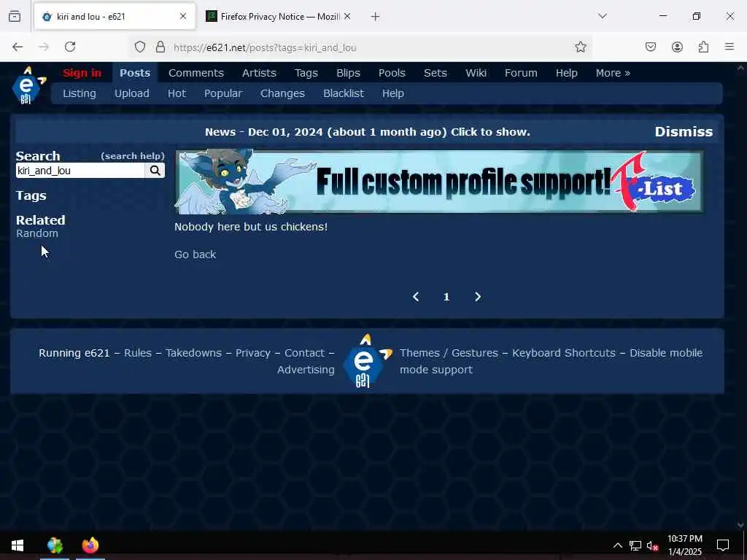Image resolution: width=747 pixels, height=560 pixels.
Task: Click the padlock site info icon
Action: click(x=160, y=47)
